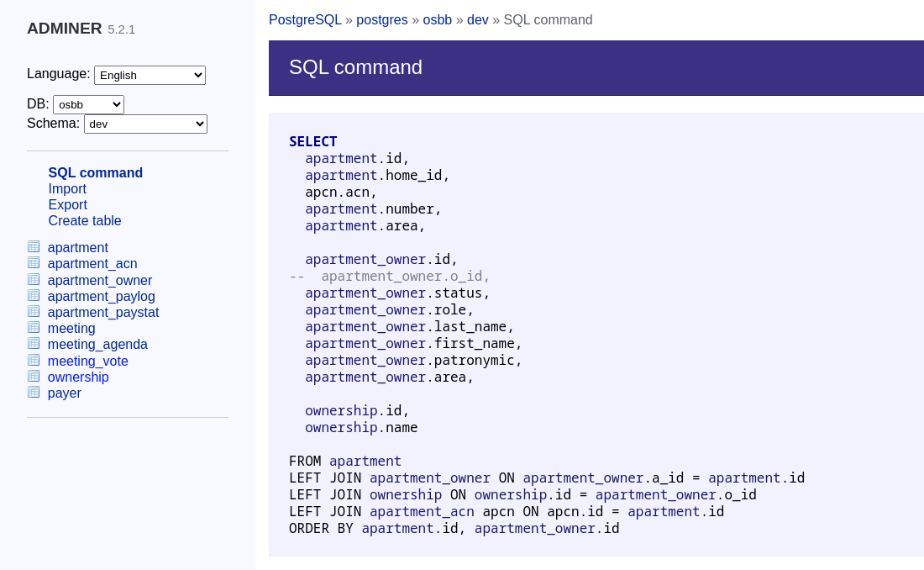
Task: Go to the Import page
Action: click(67, 189)
